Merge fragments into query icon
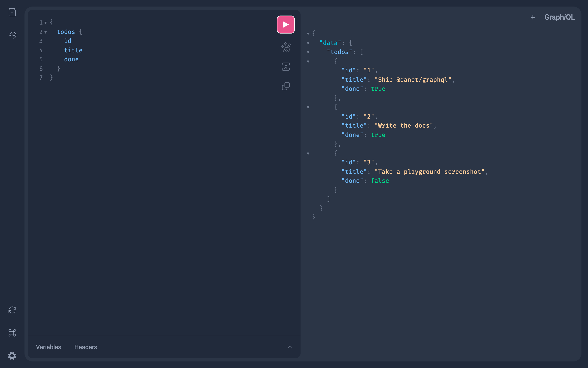 pos(286,67)
